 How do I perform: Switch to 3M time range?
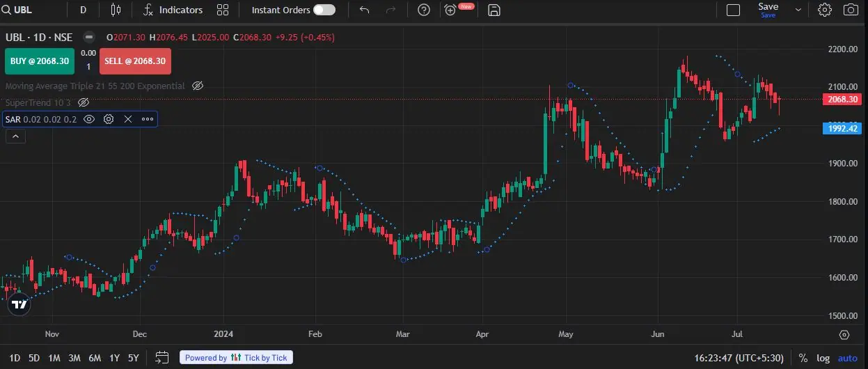(x=74, y=358)
